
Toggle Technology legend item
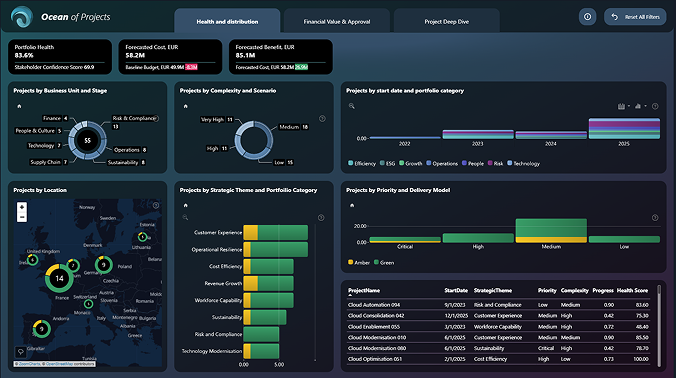(523, 163)
